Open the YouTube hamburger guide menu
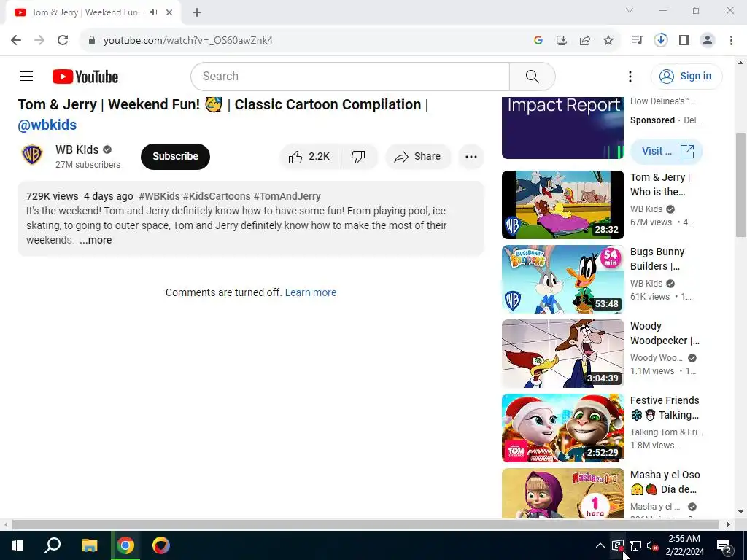 click(26, 76)
